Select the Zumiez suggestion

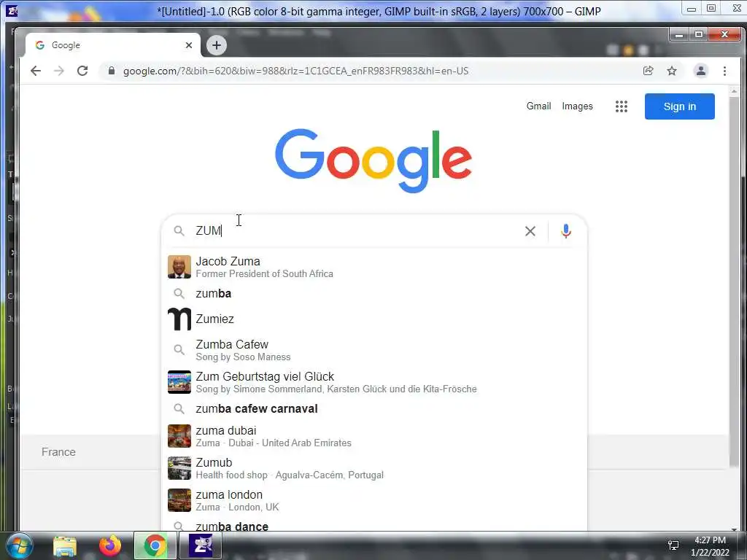[x=374, y=319]
